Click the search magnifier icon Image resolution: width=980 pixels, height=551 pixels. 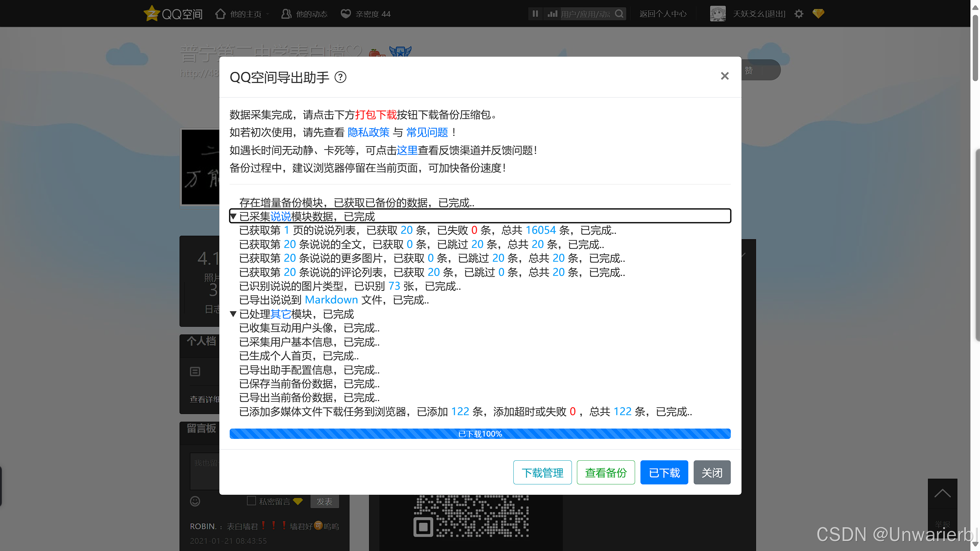[619, 14]
